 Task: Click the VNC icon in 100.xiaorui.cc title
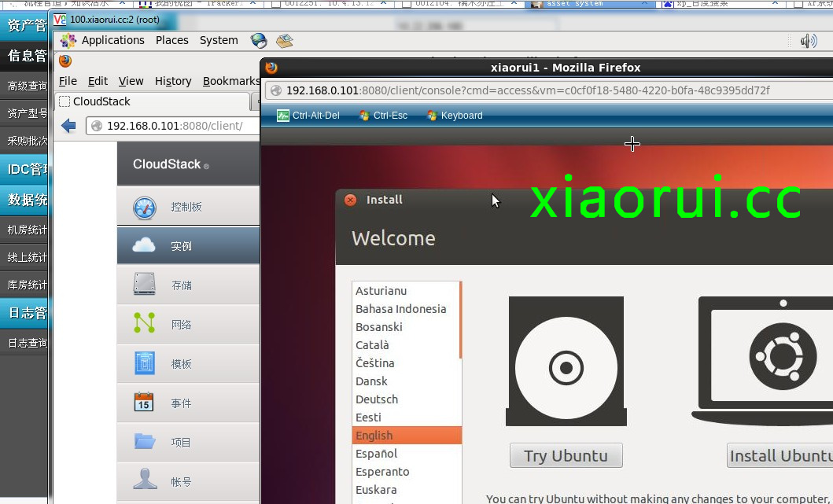(x=60, y=20)
